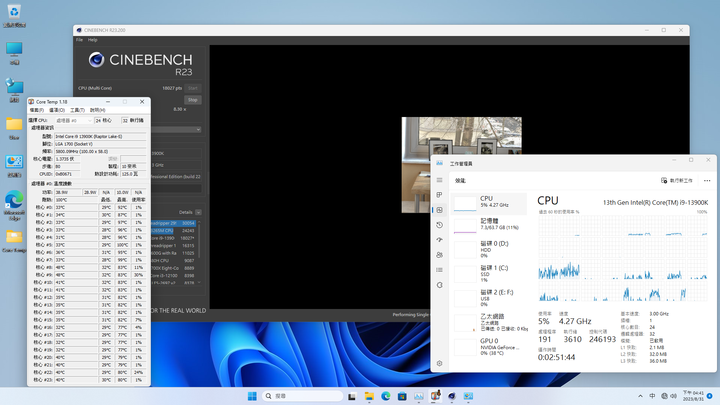The width and height of the screenshot is (720, 405).
Task: Switch to Cinebench icon on taskbar
Action: click(452, 396)
